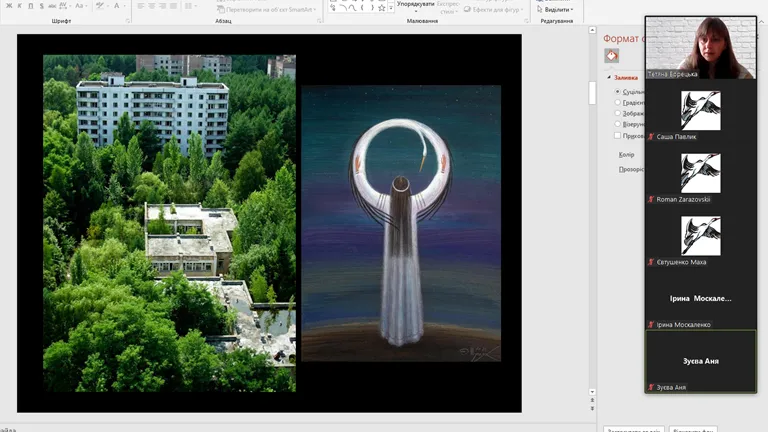Viewport: 768px width, 432px height.
Task: Click the Fill & Line paint bucket icon
Action: 611,55
